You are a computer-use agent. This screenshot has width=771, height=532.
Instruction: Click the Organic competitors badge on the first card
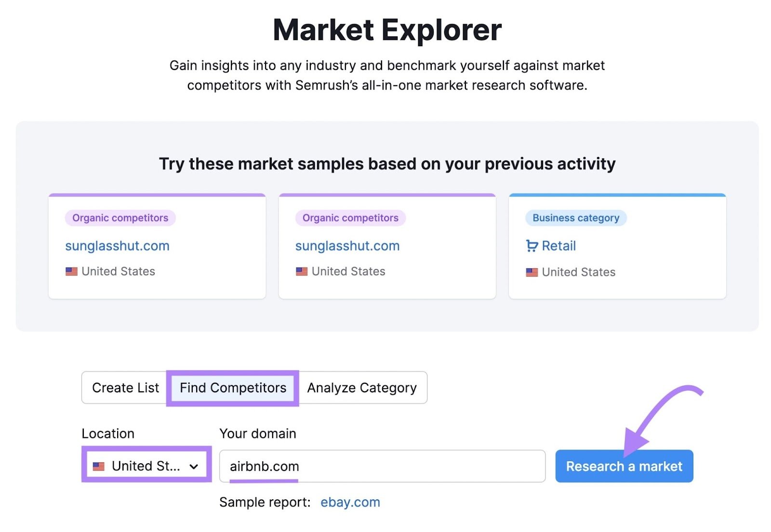[120, 218]
